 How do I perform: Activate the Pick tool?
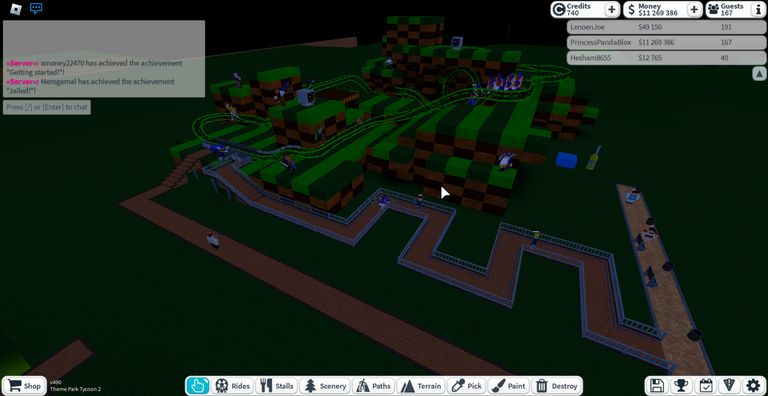466,386
